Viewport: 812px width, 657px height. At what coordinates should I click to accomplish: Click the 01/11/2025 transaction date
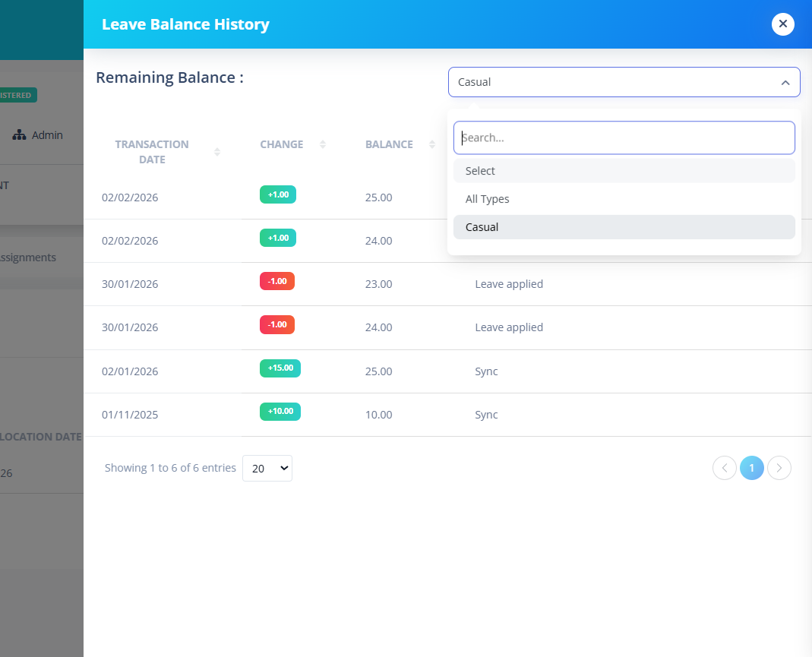129,415
